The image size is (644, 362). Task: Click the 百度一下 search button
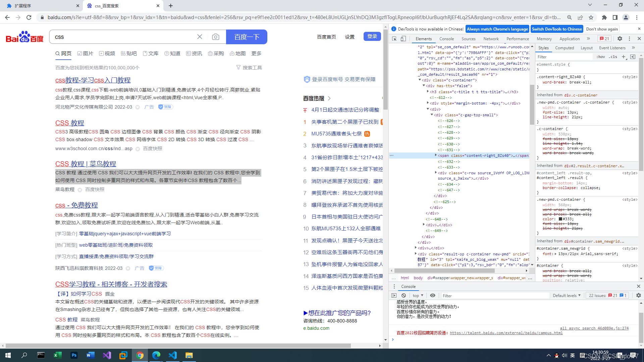point(247,37)
